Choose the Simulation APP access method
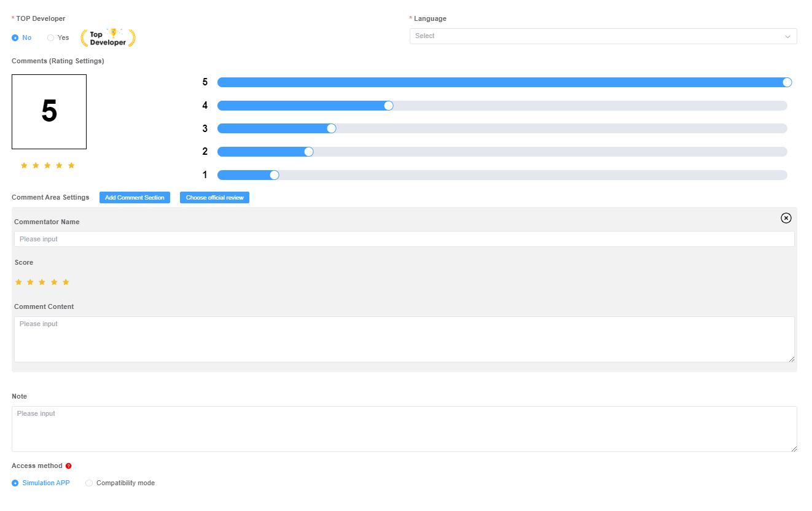 (41, 483)
